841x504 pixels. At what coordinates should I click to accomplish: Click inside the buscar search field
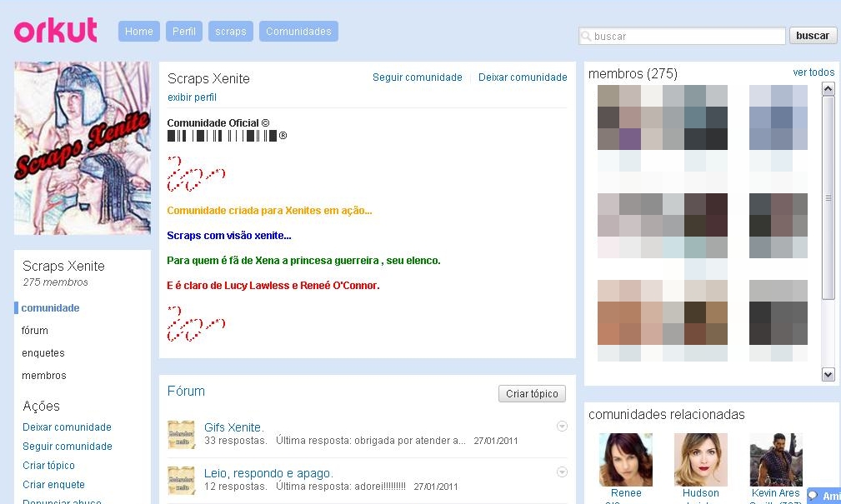tap(683, 36)
